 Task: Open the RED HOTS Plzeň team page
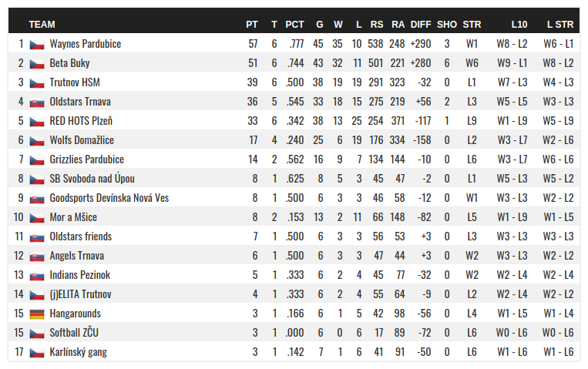tap(81, 122)
